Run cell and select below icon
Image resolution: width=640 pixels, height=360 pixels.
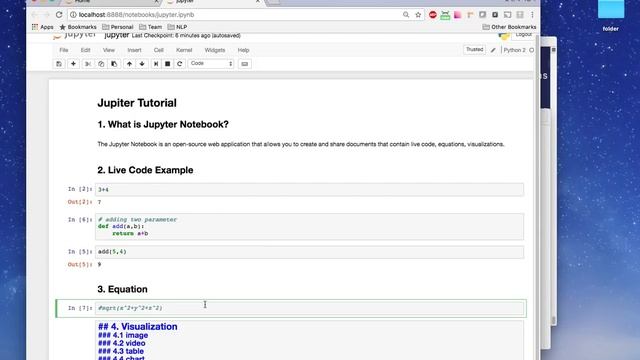point(156,64)
